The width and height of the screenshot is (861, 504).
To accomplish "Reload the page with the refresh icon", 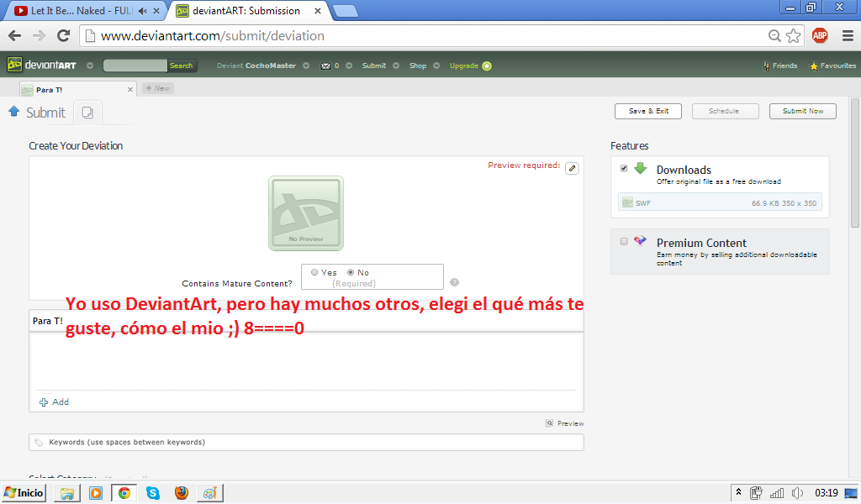I will (x=64, y=35).
